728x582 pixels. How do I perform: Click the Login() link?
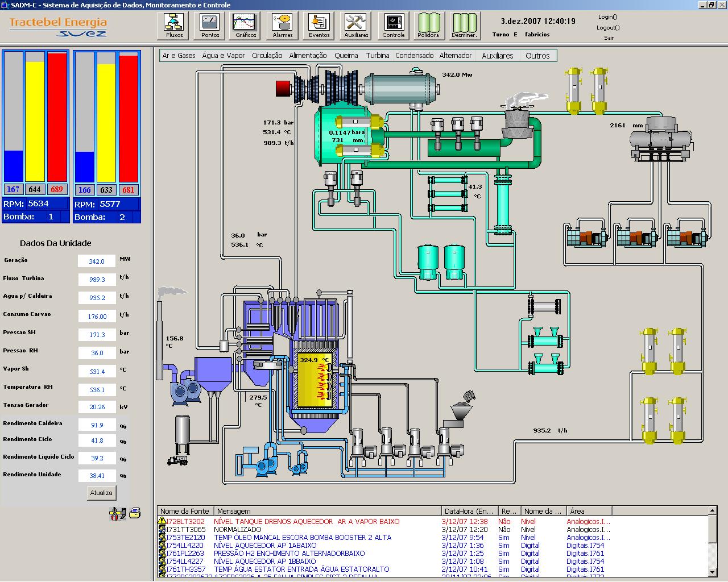click(608, 16)
